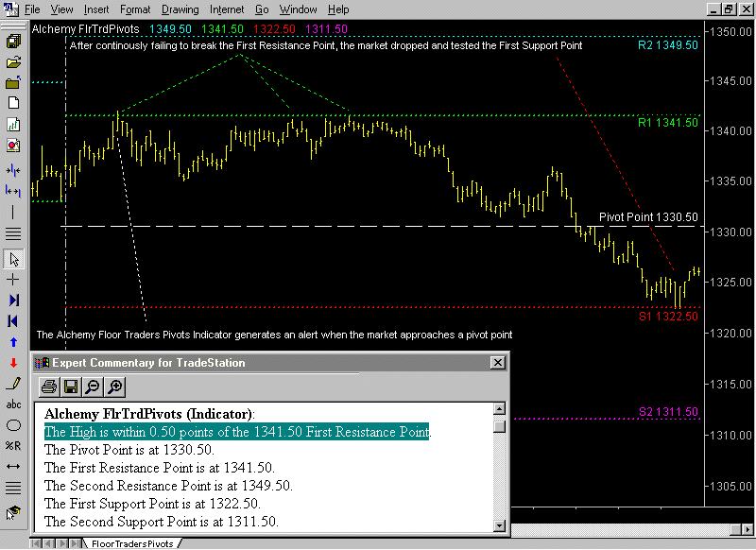Click the previous-tab navigation arrow beside FloorTradersPivots

[49, 543]
